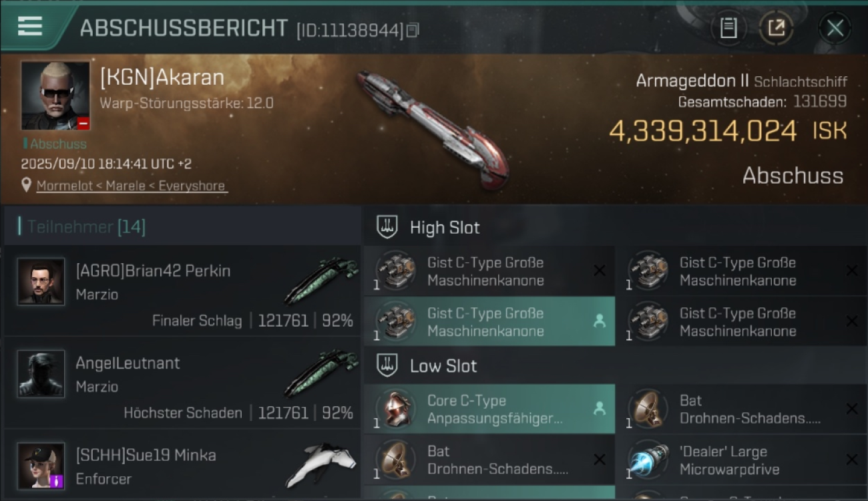This screenshot has width=868, height=501.
Task: Click the Low Slot section shield icon
Action: [388, 365]
